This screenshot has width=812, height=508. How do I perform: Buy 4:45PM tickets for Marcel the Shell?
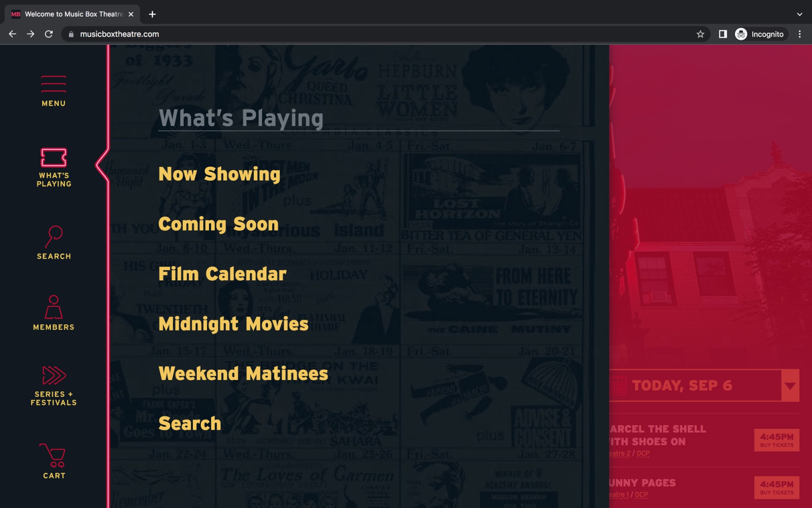[776, 440]
